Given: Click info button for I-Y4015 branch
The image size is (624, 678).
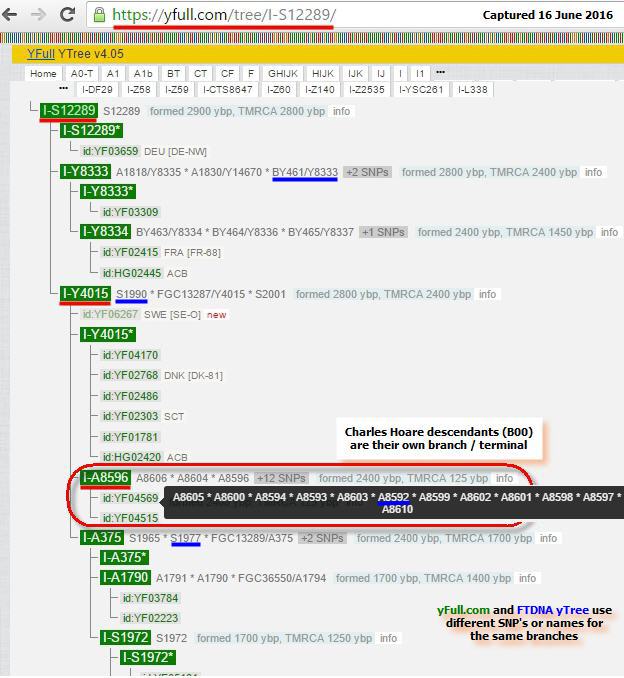Looking at the screenshot, I should pyautogui.click(x=487, y=295).
